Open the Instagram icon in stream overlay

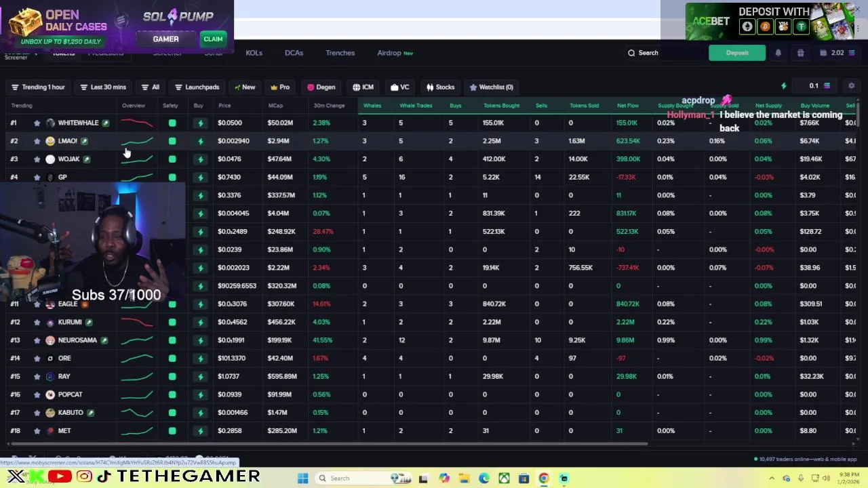(x=84, y=477)
